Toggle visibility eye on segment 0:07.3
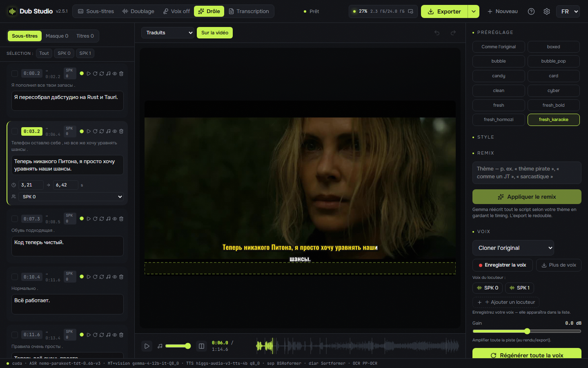The height and width of the screenshot is (368, 588). click(x=115, y=219)
